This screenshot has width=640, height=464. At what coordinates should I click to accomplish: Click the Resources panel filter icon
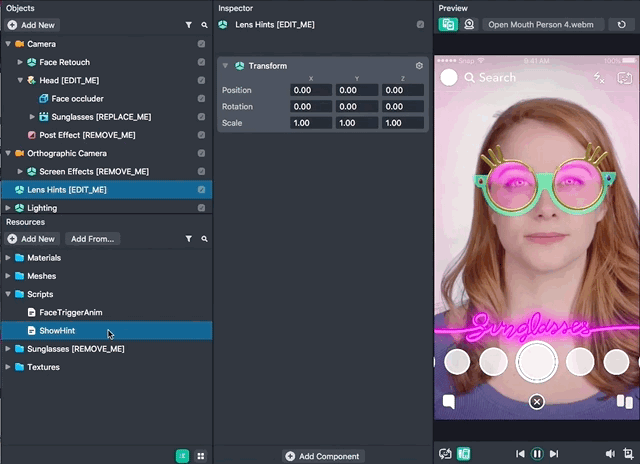coord(188,239)
